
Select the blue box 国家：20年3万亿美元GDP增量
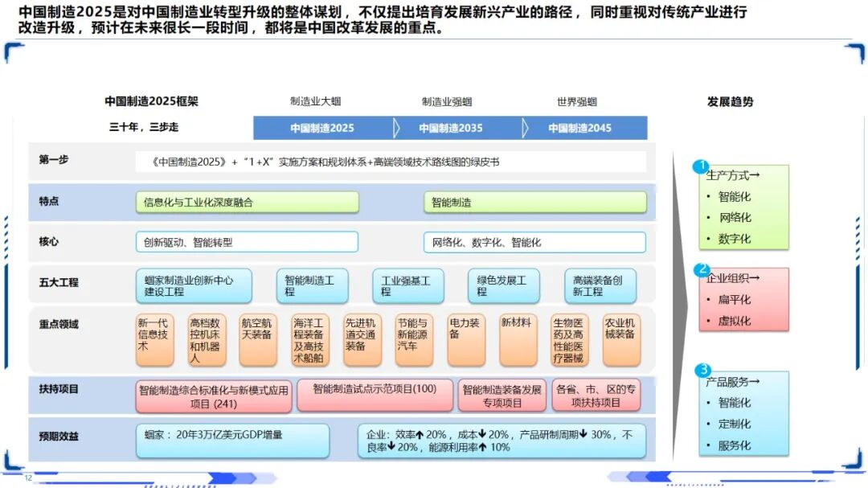click(232, 441)
